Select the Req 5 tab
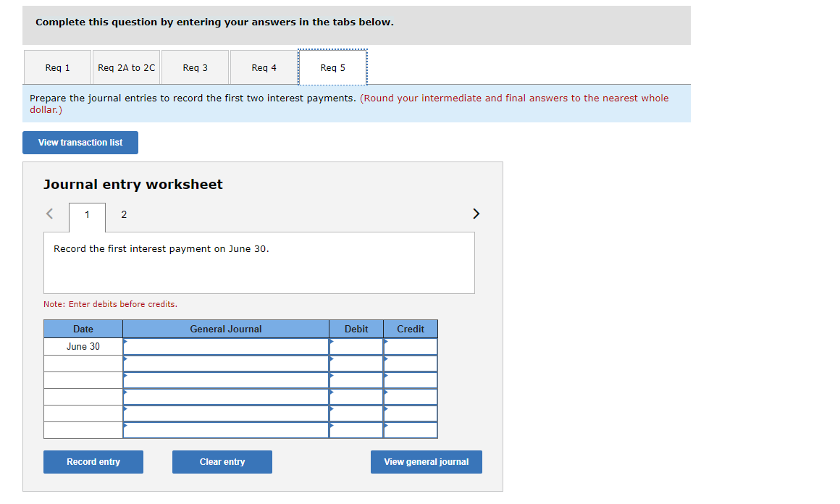The width and height of the screenshot is (840, 504). click(332, 67)
